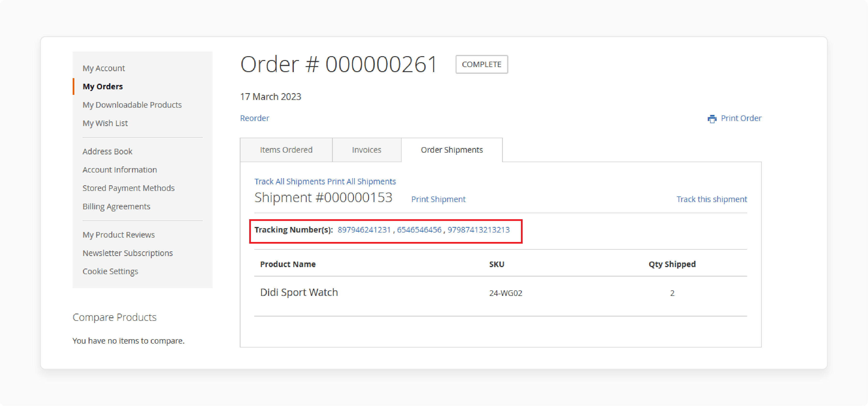Open tracking number 6546546456
This screenshot has width=868, height=406.
[419, 230]
